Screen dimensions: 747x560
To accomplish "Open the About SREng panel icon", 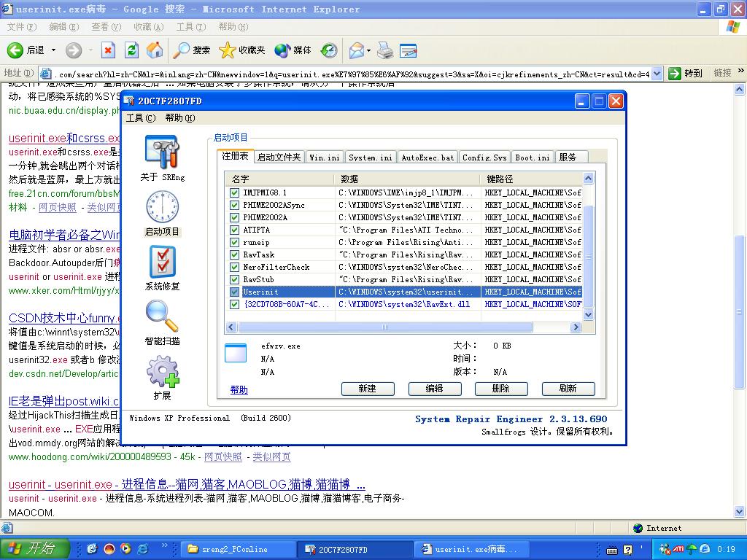I will click(x=162, y=152).
